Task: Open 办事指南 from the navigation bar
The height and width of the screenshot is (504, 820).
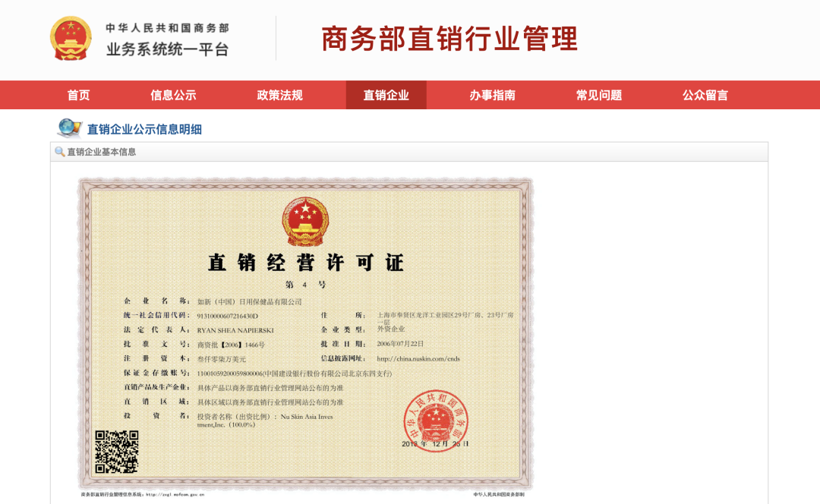Action: tap(492, 95)
